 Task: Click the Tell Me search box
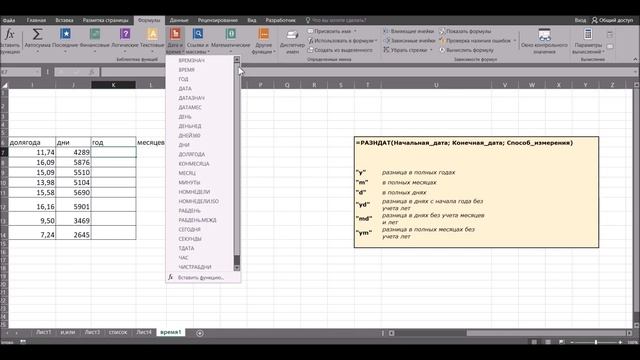(336, 20)
